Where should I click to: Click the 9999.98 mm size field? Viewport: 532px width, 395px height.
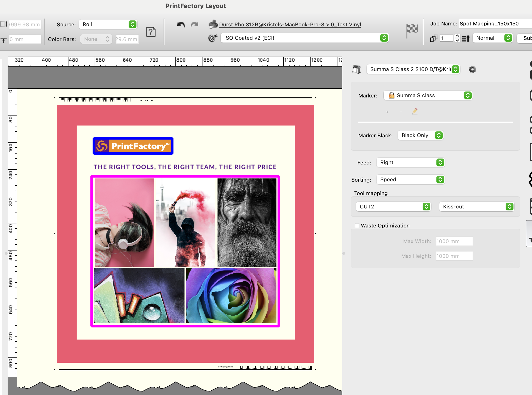(x=25, y=24)
